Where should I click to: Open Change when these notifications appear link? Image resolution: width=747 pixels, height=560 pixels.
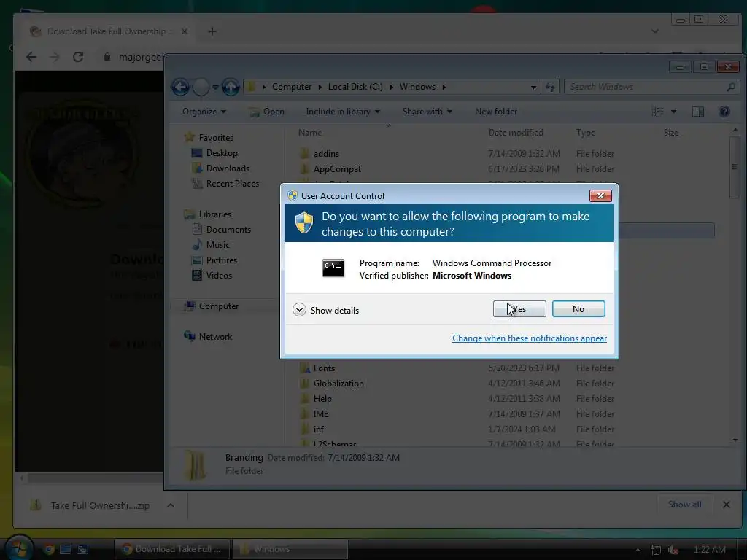click(x=530, y=338)
